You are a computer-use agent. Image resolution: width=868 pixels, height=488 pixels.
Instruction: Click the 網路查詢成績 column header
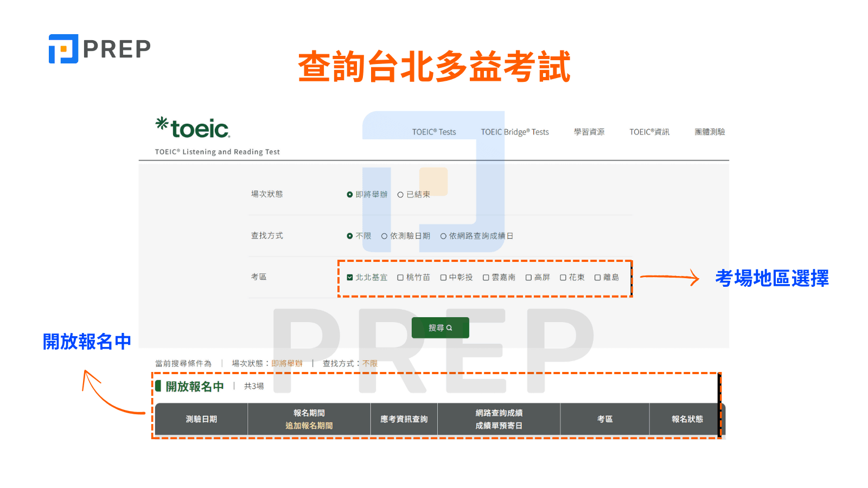(499, 413)
